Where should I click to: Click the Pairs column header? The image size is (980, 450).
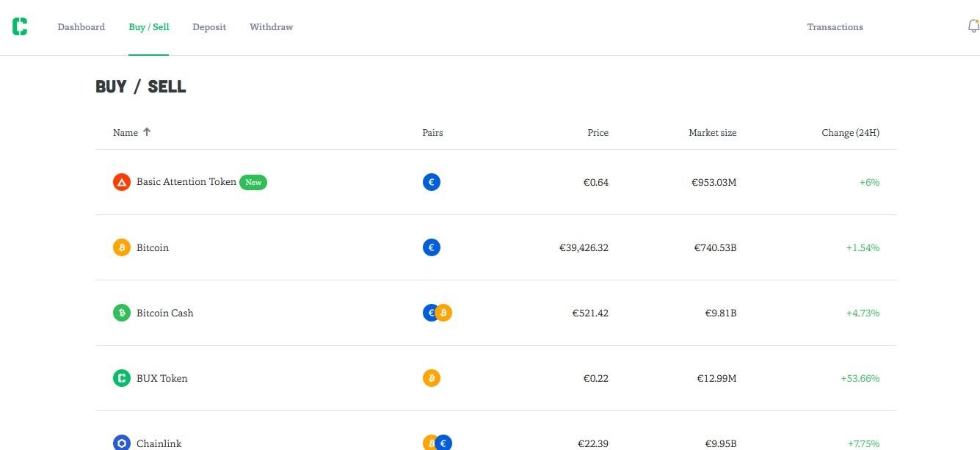coord(433,133)
